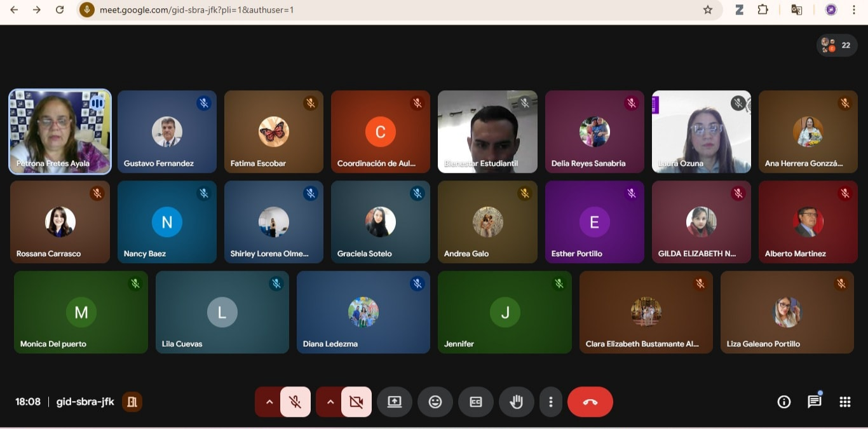Click the share screen (present now) icon

click(395, 402)
